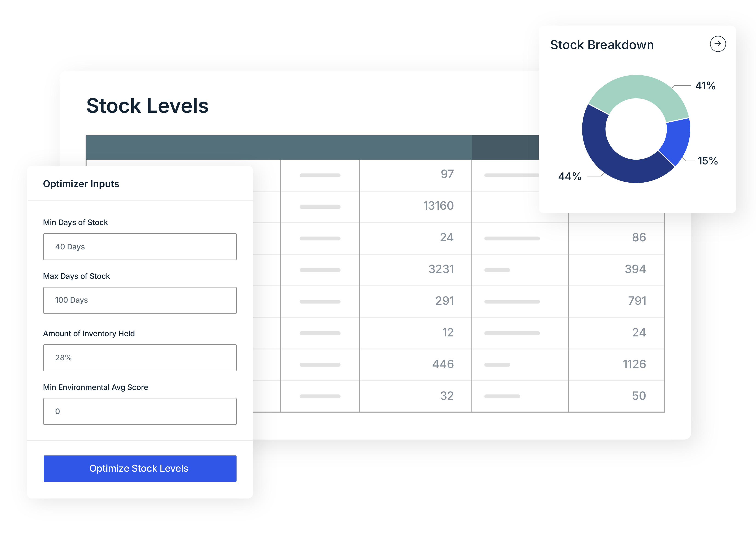The height and width of the screenshot is (536, 756).
Task: Click the Min Environmental Avg Score label
Action: click(x=95, y=387)
